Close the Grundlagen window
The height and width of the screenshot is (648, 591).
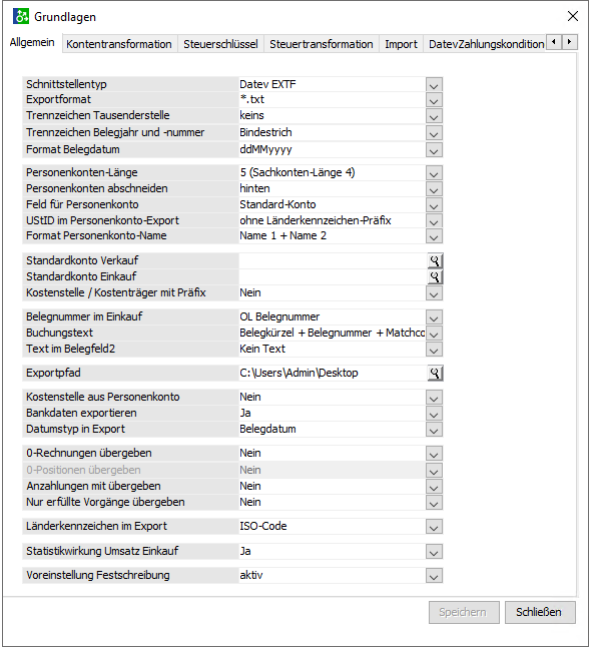tap(572, 16)
